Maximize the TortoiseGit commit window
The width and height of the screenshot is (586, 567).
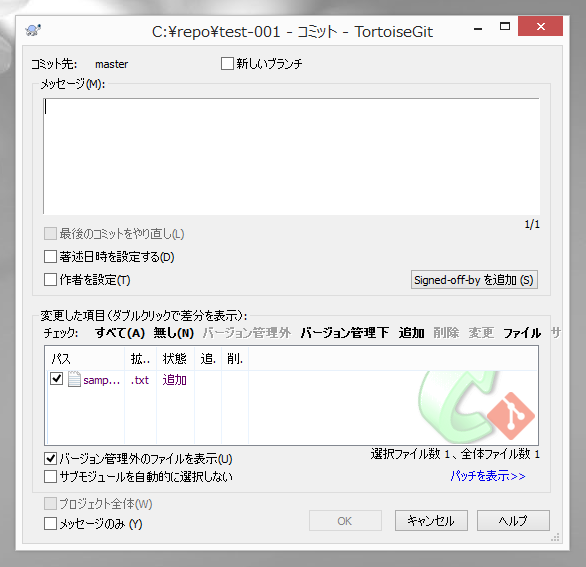point(505,26)
